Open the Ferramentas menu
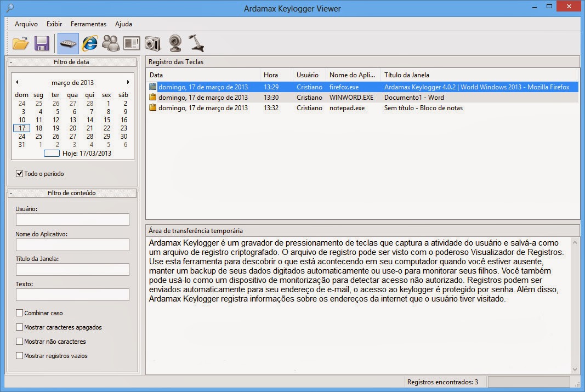This screenshot has height=392, width=585. coord(88,24)
